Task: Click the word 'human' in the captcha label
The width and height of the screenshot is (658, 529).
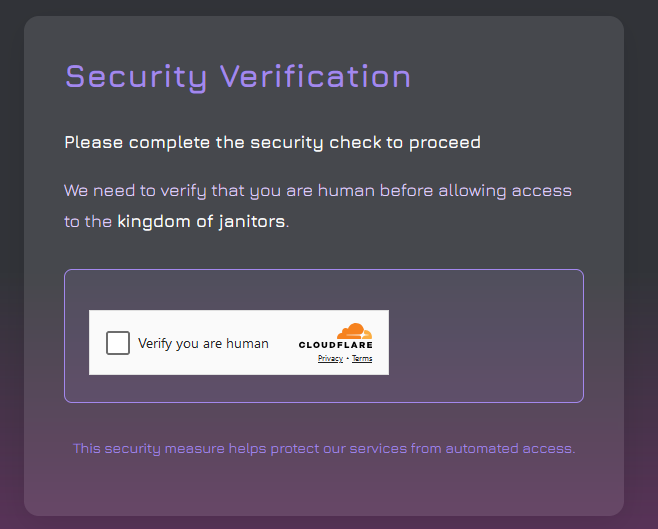Action: point(247,344)
